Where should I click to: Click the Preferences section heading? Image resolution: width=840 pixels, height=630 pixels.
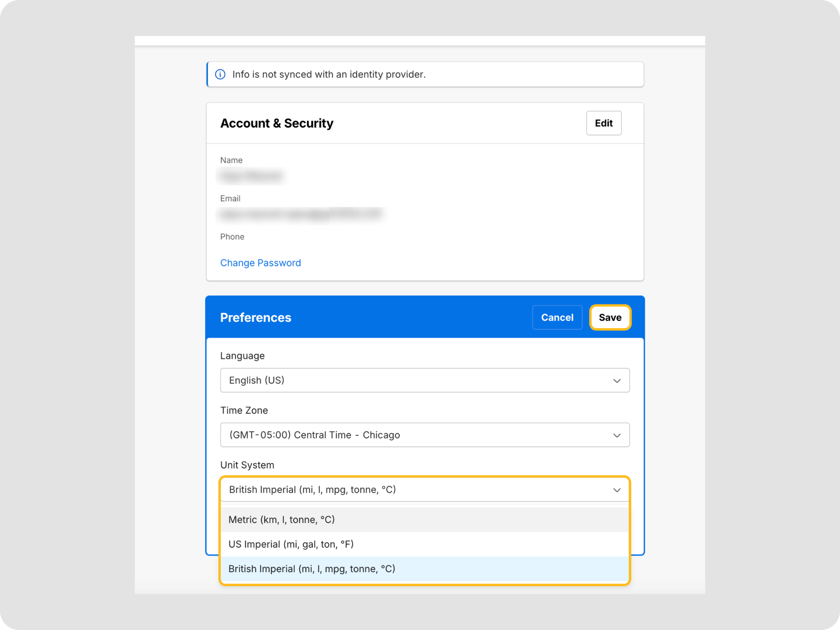coord(256,317)
